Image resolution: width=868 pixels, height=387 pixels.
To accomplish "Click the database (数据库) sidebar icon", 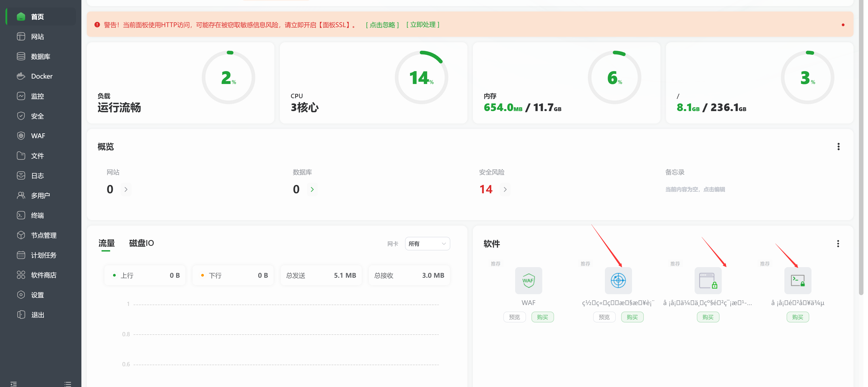I will pyautogui.click(x=21, y=56).
